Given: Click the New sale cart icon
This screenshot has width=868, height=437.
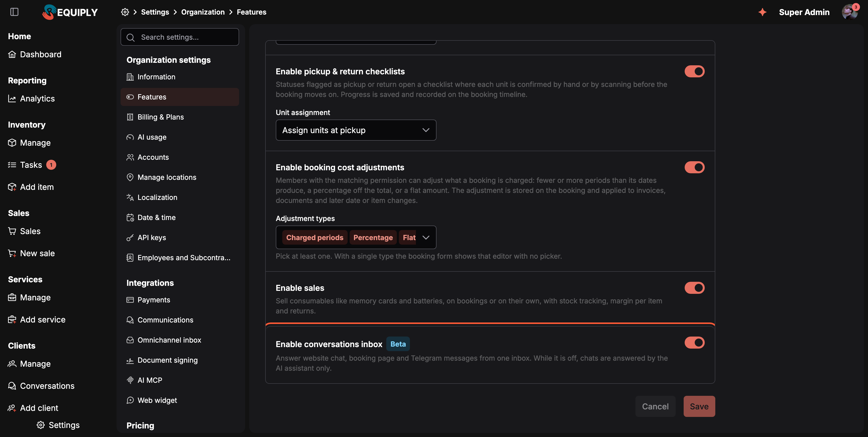Looking at the screenshot, I should pos(12,253).
